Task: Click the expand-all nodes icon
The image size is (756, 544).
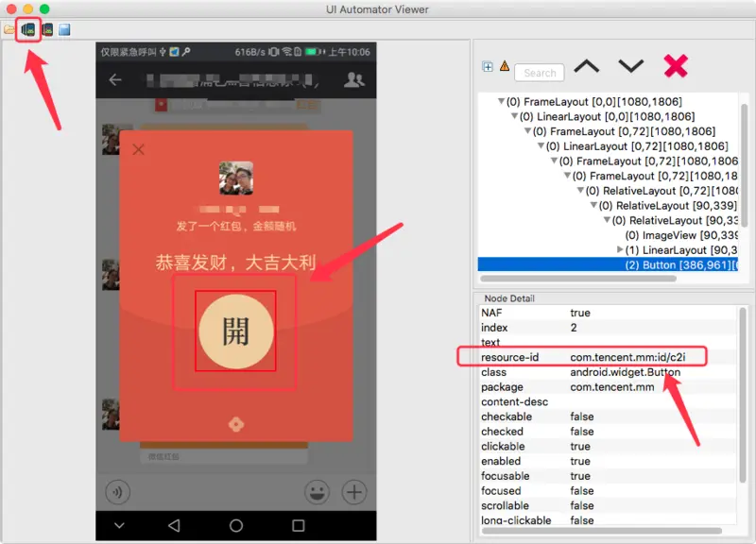Action: 487,67
